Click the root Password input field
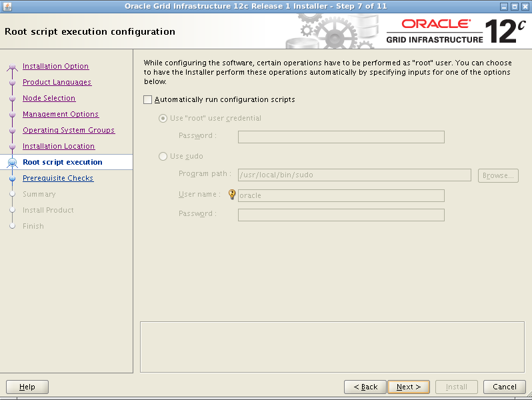 [341, 137]
